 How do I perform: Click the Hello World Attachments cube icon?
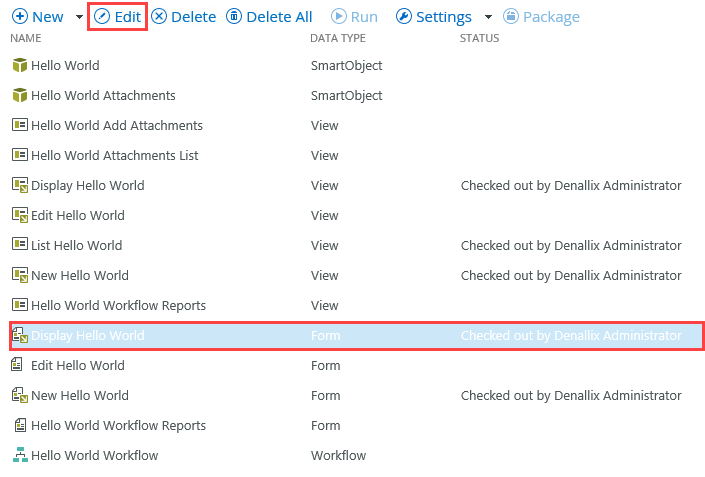(x=19, y=95)
